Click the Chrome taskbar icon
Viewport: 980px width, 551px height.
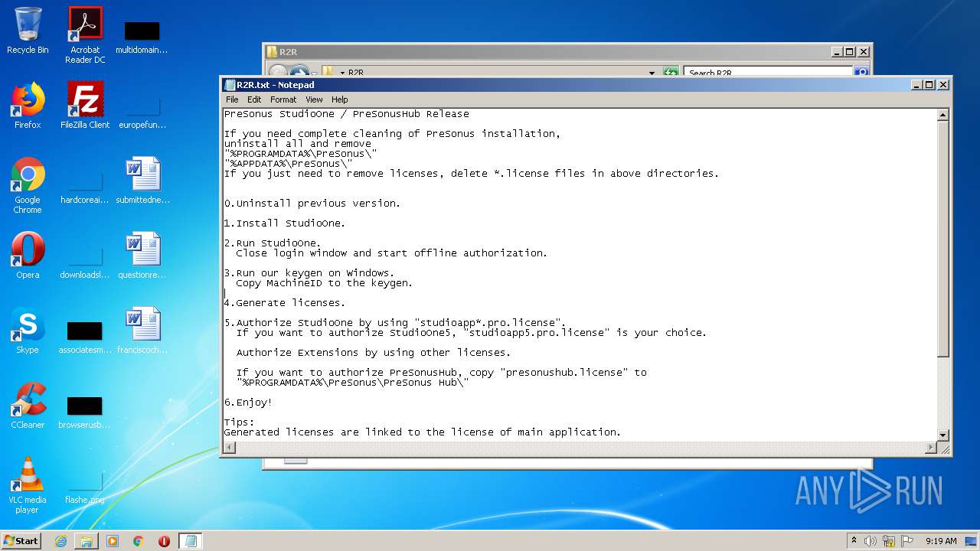coord(139,541)
